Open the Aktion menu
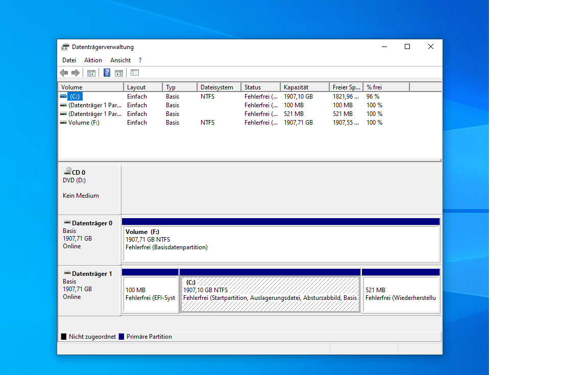The height and width of the screenshot is (375, 588). [x=93, y=60]
